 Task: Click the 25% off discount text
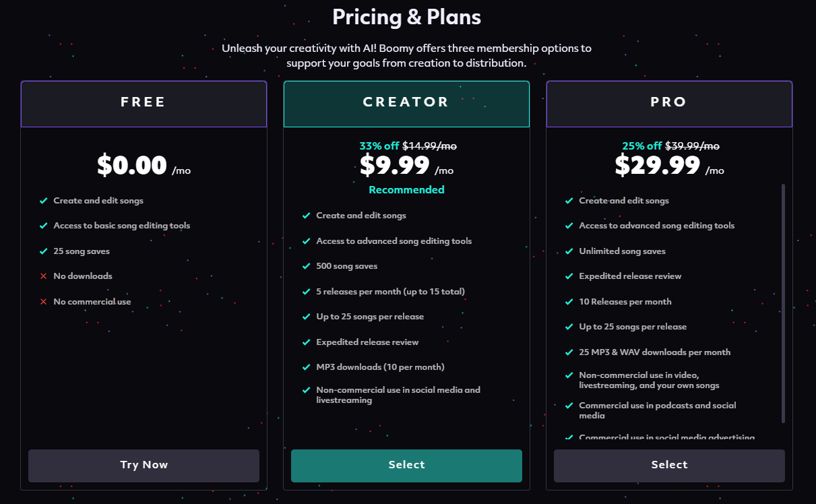641,146
